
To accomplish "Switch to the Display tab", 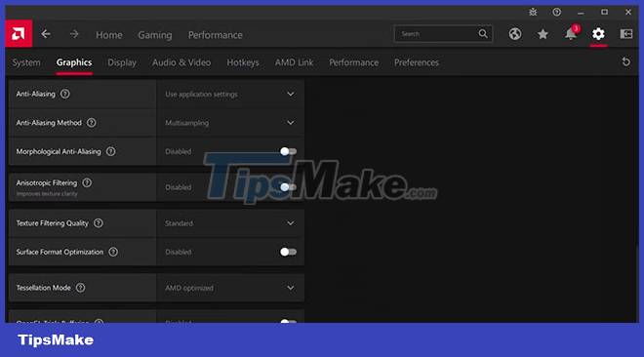I will click(122, 62).
